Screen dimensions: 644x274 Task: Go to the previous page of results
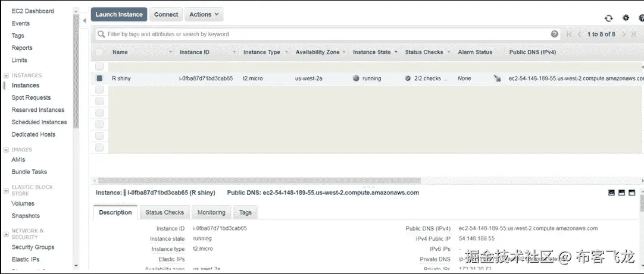[x=579, y=34]
